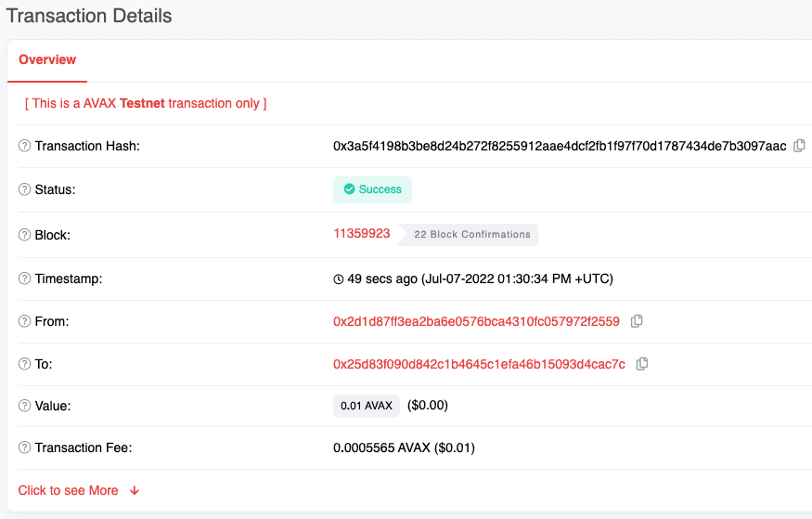812x519 pixels.
Task: Open the Overview tab
Action: 47,59
